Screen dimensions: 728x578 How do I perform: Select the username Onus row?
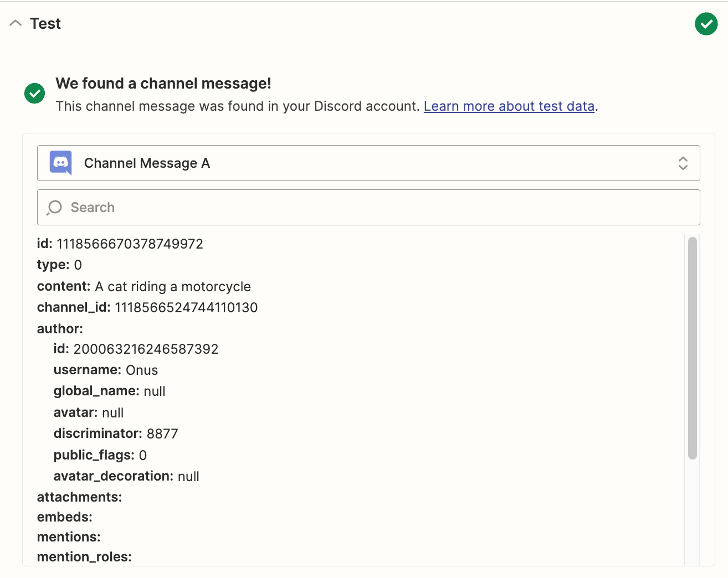[106, 370]
